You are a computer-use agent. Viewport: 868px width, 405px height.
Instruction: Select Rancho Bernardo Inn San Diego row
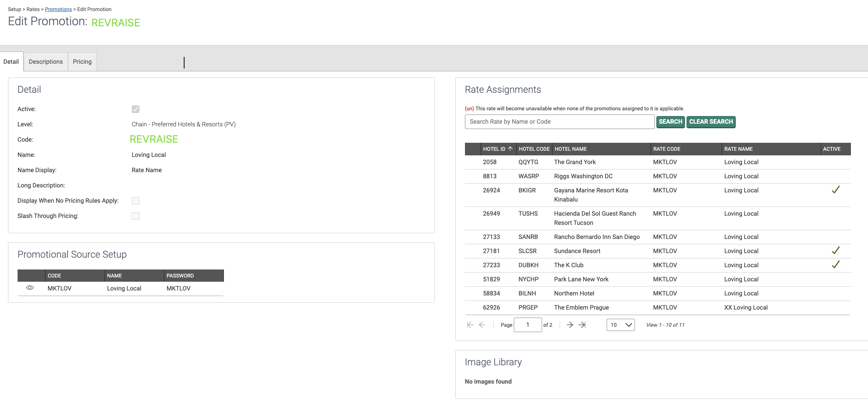657,237
